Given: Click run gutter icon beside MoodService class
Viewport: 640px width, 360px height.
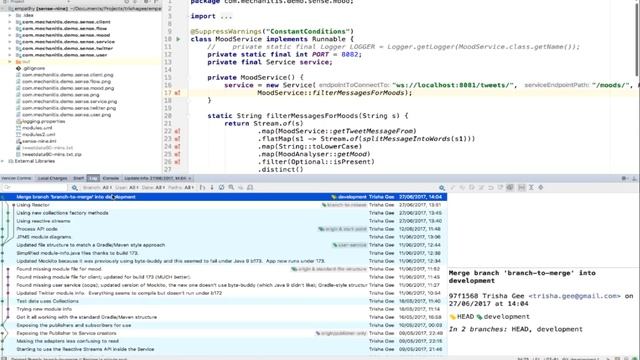Looking at the screenshot, I should pos(178,39).
